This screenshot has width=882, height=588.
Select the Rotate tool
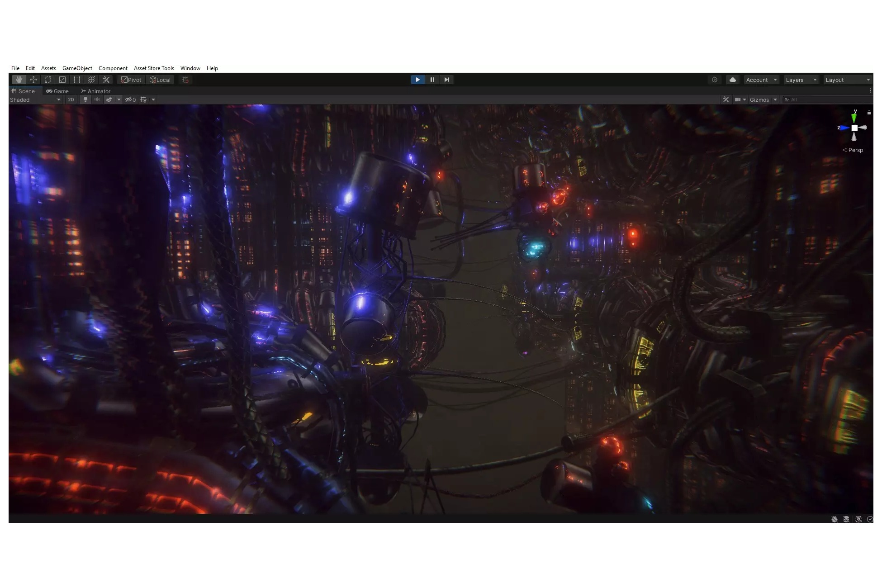(x=47, y=80)
